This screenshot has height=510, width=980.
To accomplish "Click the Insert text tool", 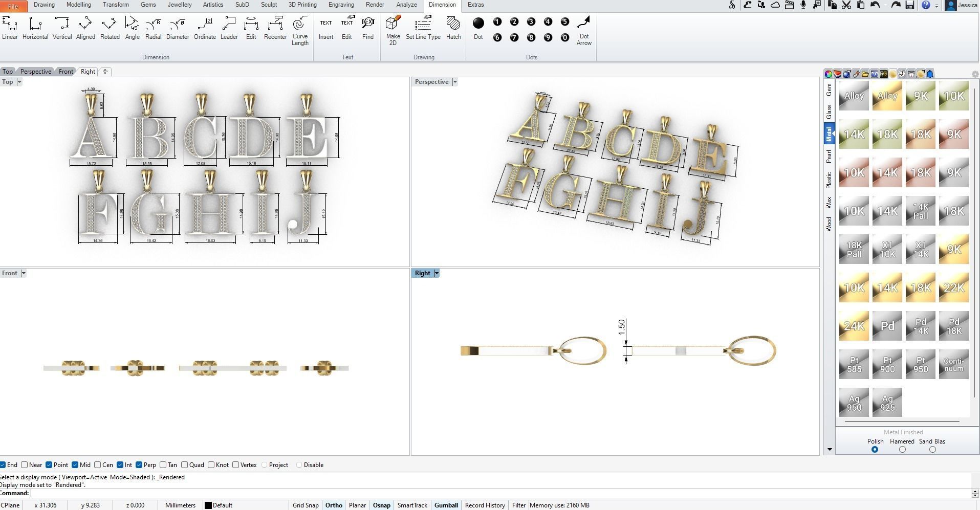I will 326,28.
